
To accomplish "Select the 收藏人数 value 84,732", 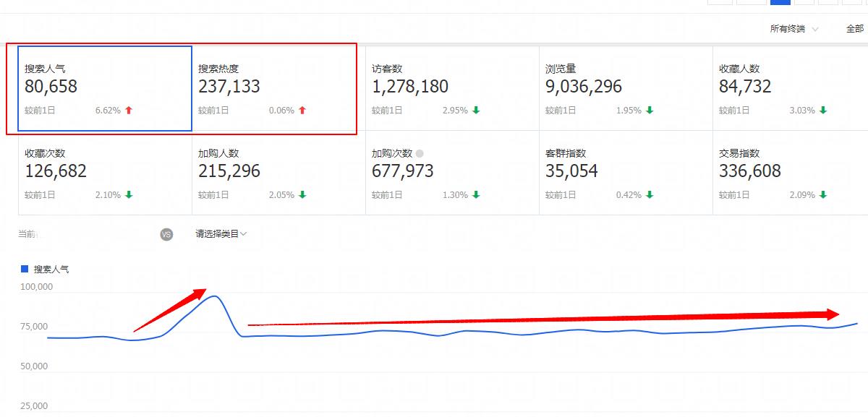I will 745,87.
